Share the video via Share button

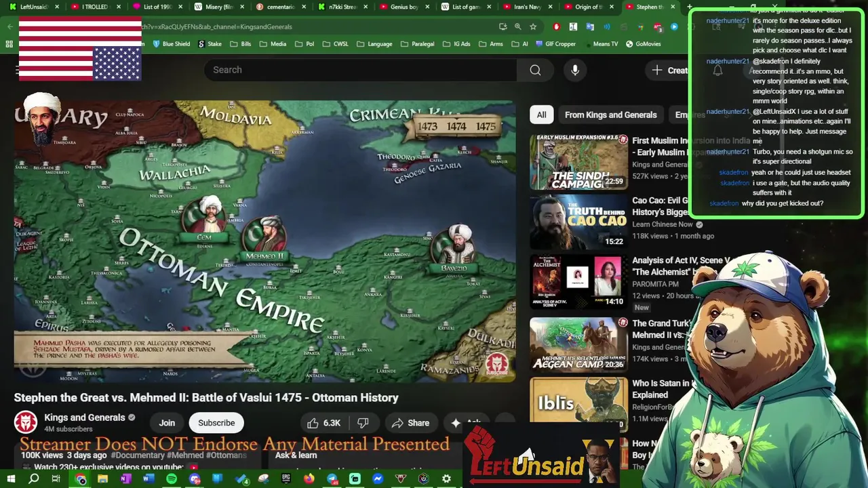(411, 423)
